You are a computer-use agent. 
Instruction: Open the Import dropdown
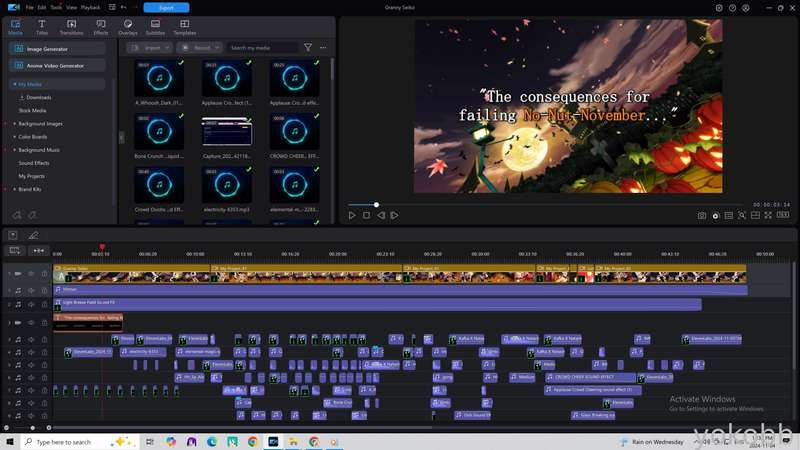(x=149, y=47)
